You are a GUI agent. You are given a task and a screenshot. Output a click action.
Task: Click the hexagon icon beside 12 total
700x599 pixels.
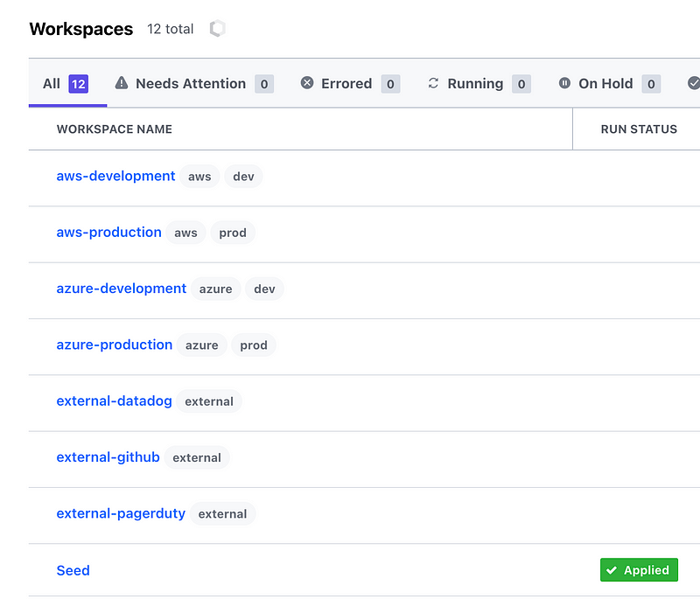click(x=217, y=29)
